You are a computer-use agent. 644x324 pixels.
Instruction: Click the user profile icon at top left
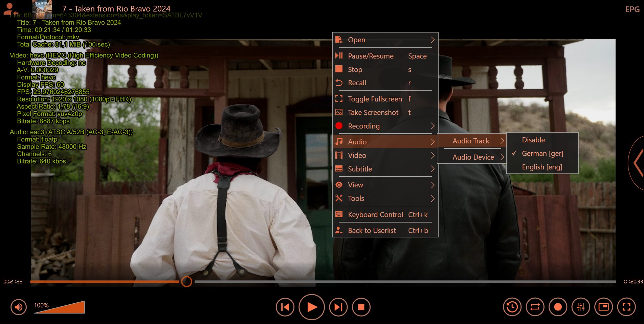pos(10,9)
